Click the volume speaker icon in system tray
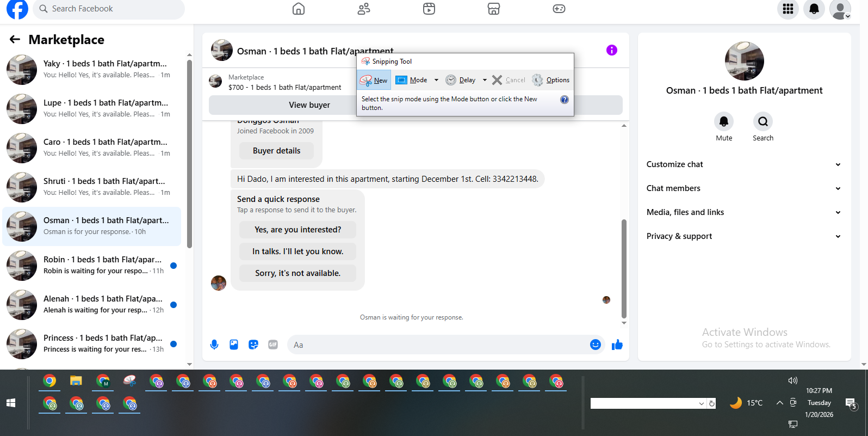Screen dimensions: 868x436 [x=793, y=380]
